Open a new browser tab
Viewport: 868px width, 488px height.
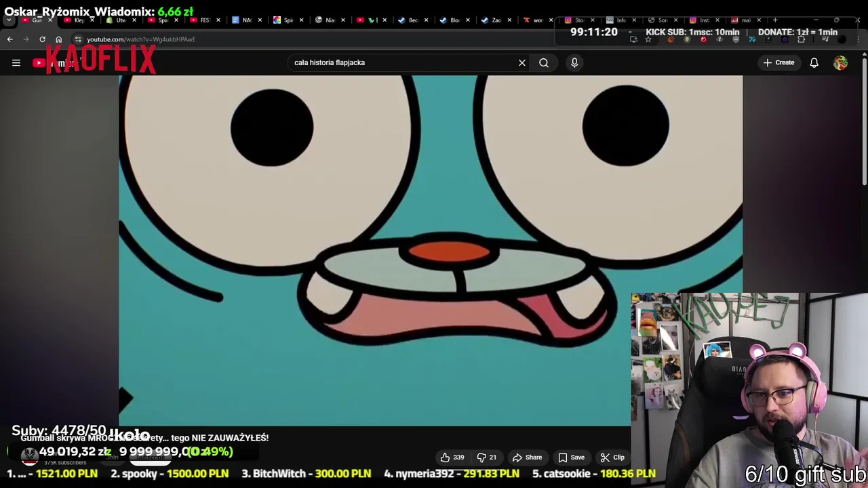(x=775, y=20)
